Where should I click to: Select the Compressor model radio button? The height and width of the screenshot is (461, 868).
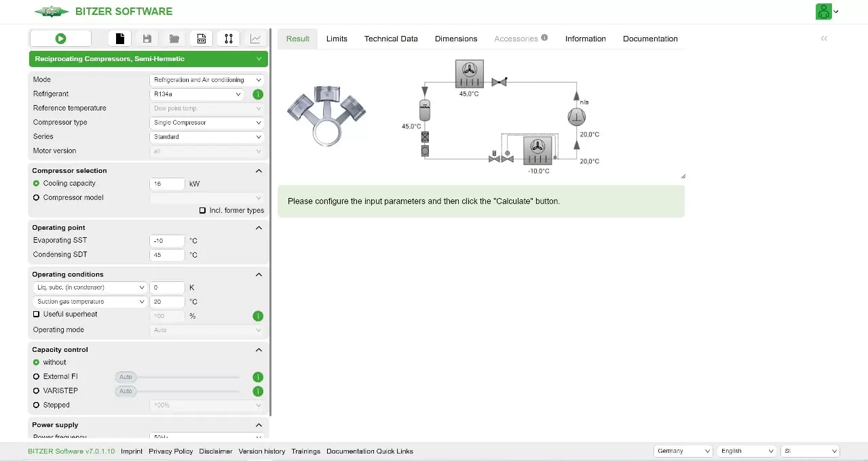pyautogui.click(x=37, y=198)
